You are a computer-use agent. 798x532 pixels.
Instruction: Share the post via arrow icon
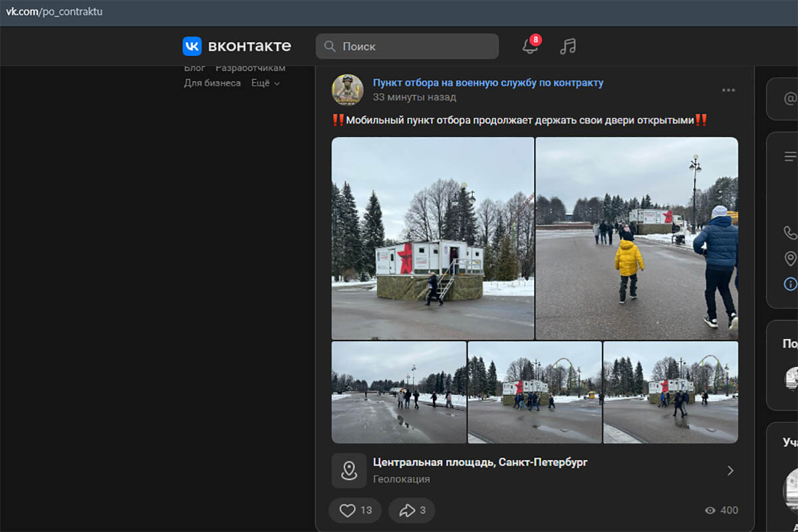click(412, 510)
